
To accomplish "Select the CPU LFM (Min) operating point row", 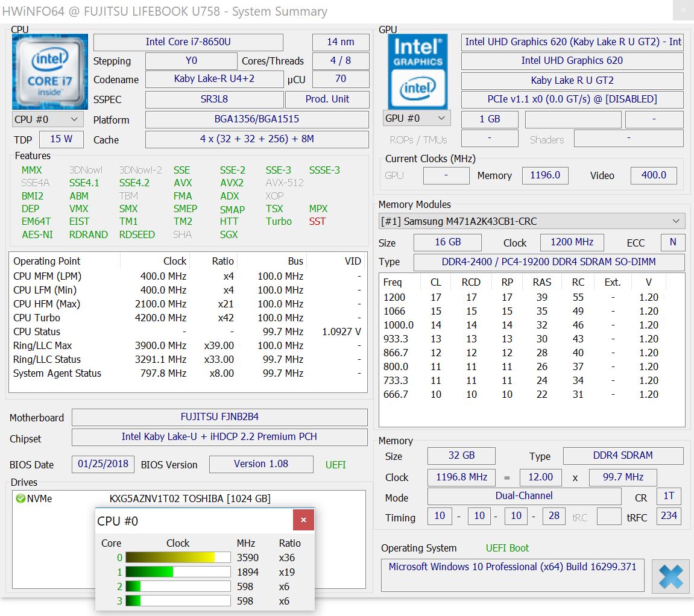I will [x=188, y=290].
